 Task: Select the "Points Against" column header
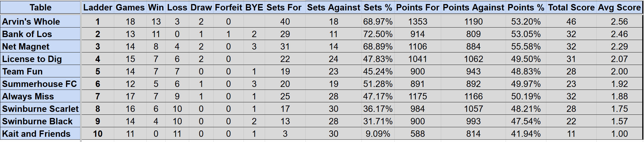pos(473,8)
